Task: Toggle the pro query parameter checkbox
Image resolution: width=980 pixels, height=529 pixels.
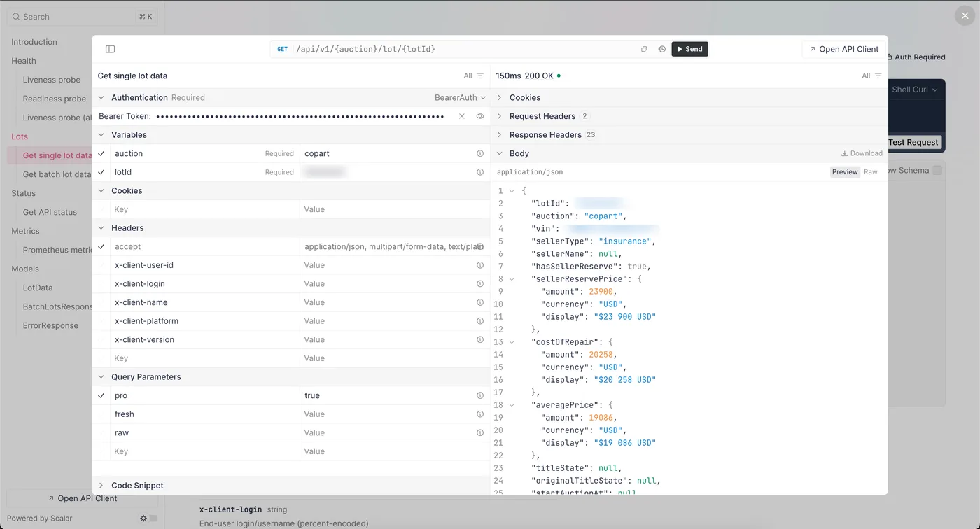Action: pyautogui.click(x=101, y=395)
